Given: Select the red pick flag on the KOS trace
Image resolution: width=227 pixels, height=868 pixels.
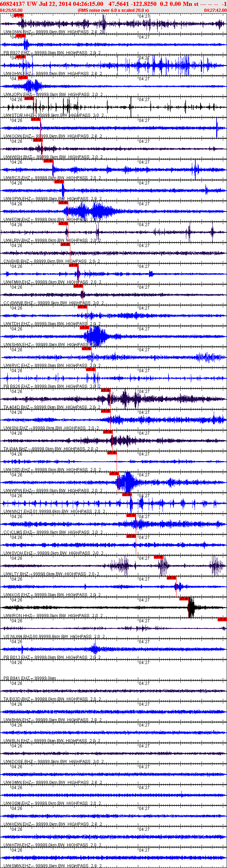Looking at the screenshot, I should 171,578.
